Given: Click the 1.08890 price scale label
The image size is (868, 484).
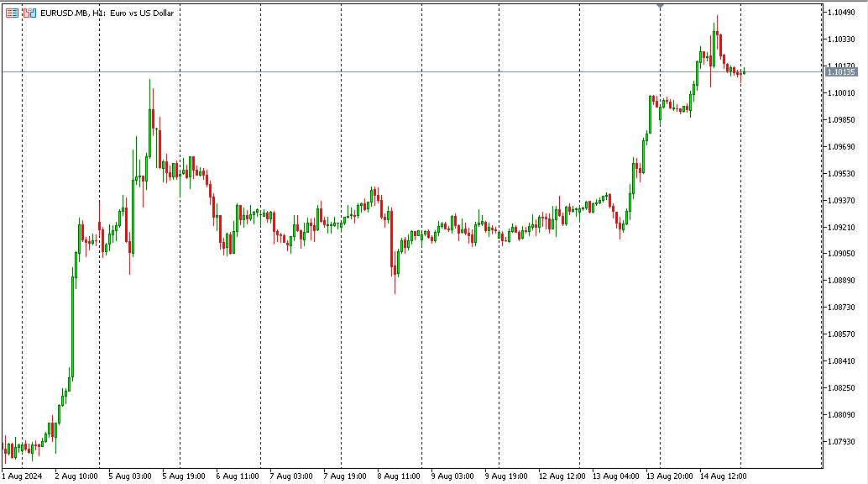Looking at the screenshot, I should click(x=841, y=280).
